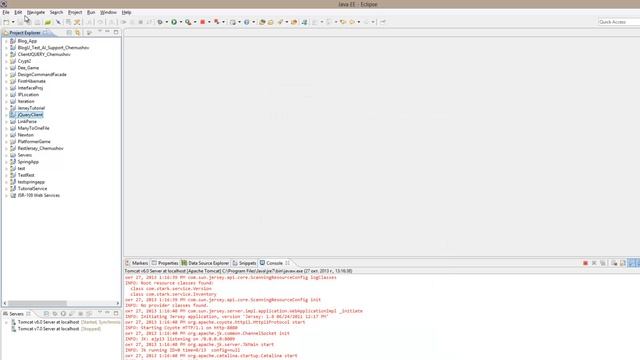
Task: Toggle Link with Editor in Project Explorer
Action: 78,32
